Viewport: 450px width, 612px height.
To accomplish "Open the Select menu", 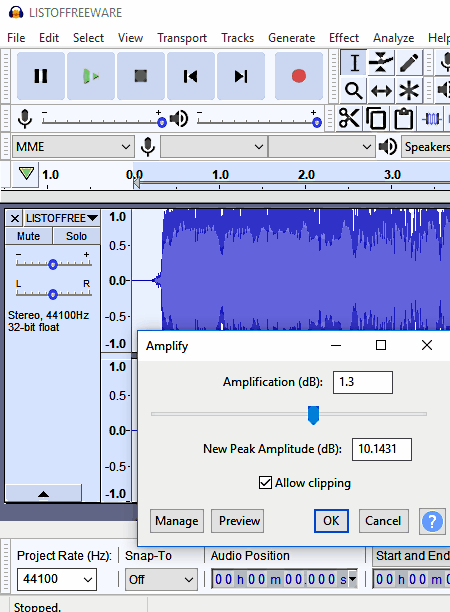I will (88, 38).
